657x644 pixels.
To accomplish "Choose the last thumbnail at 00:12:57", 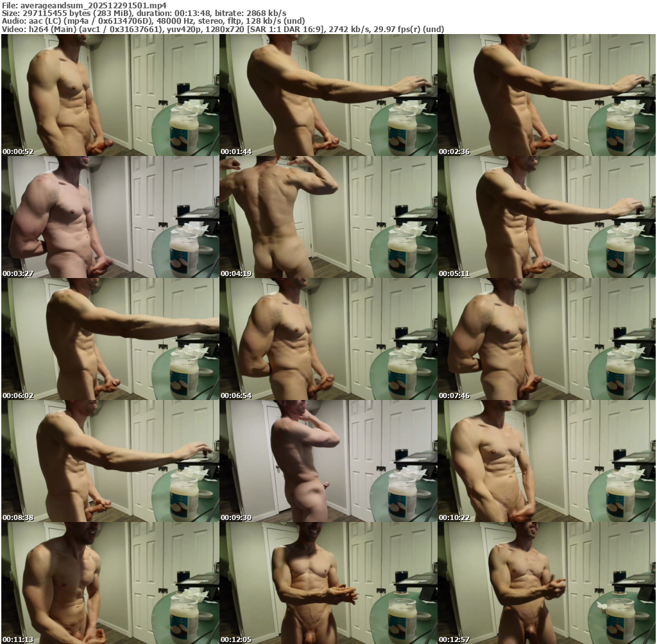I will click(x=546, y=583).
